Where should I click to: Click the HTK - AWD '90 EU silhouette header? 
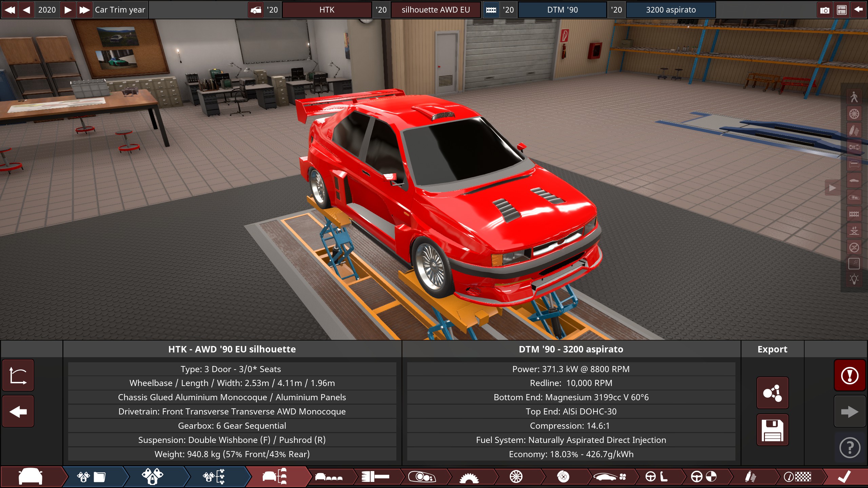point(232,349)
